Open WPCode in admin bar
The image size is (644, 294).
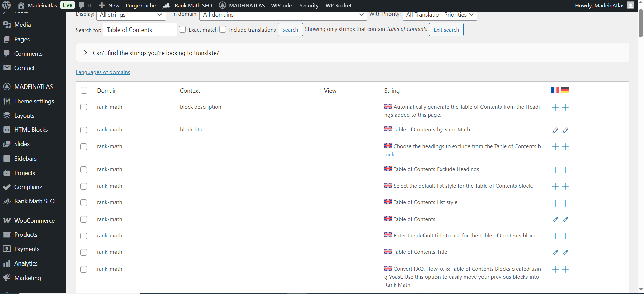click(281, 5)
